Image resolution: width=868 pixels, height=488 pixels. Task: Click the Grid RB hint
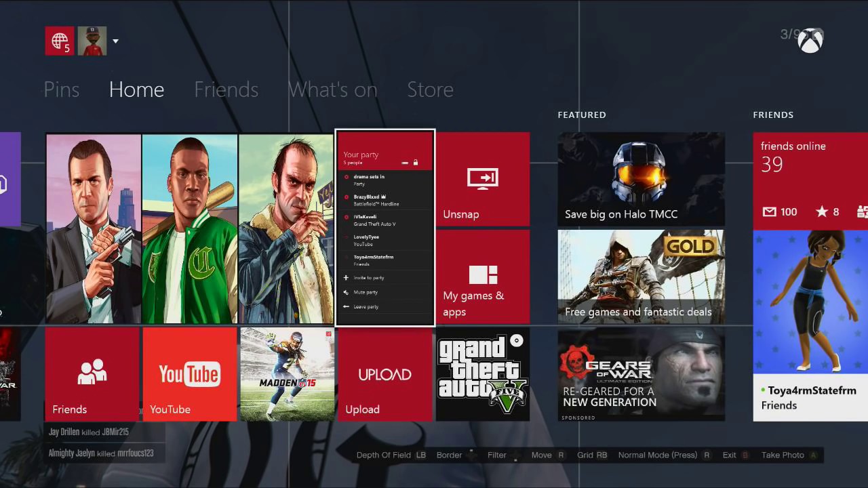[592, 455]
